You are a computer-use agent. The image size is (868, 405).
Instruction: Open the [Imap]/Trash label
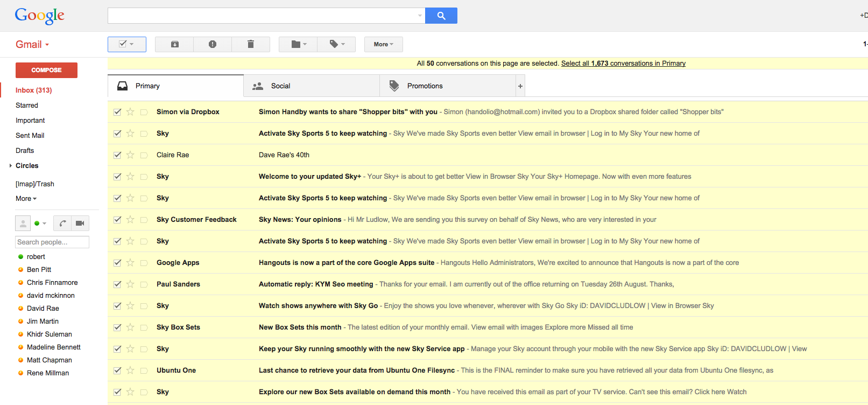(x=35, y=184)
